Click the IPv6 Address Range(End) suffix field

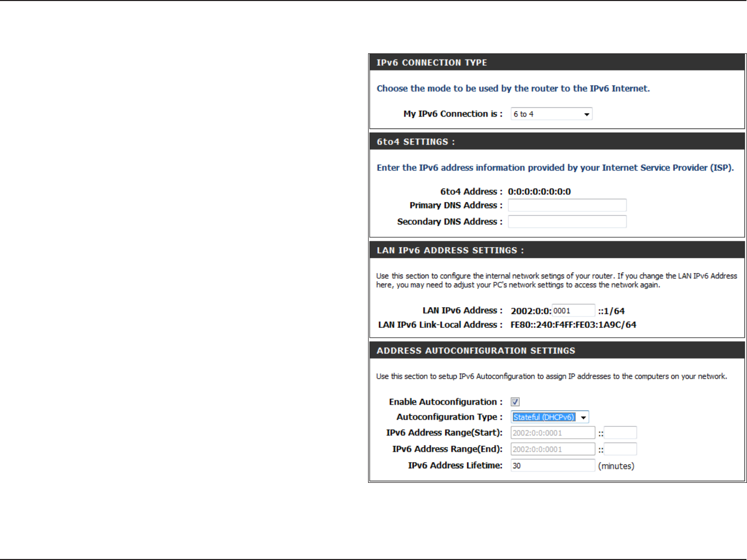coord(621,449)
